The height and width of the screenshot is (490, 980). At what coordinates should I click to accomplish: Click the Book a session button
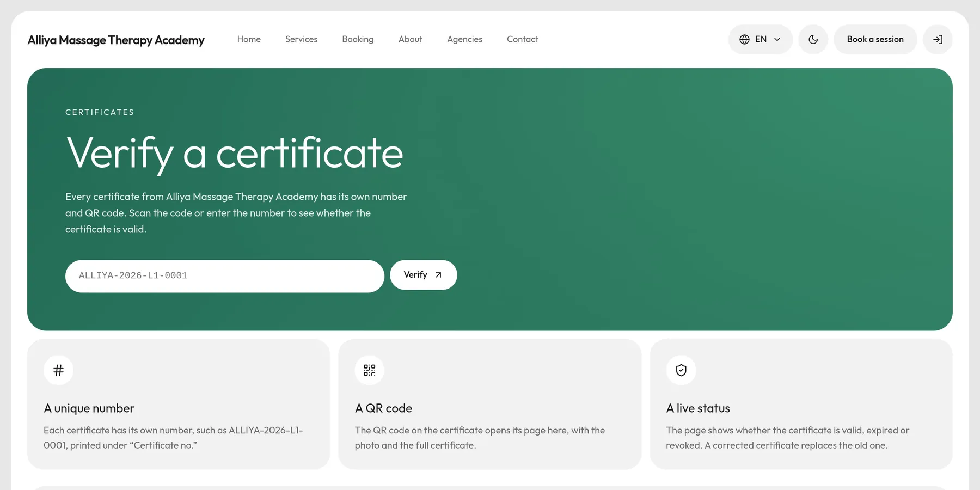click(x=875, y=39)
